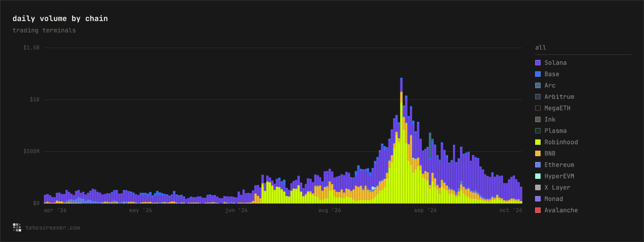This screenshot has width=644, height=242.
Task: Click the Monad legend color swatch
Action: coord(538,199)
